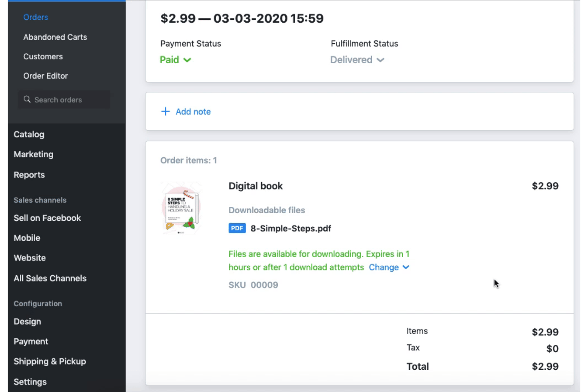Click the Total $2.99 amount

pyautogui.click(x=545, y=366)
